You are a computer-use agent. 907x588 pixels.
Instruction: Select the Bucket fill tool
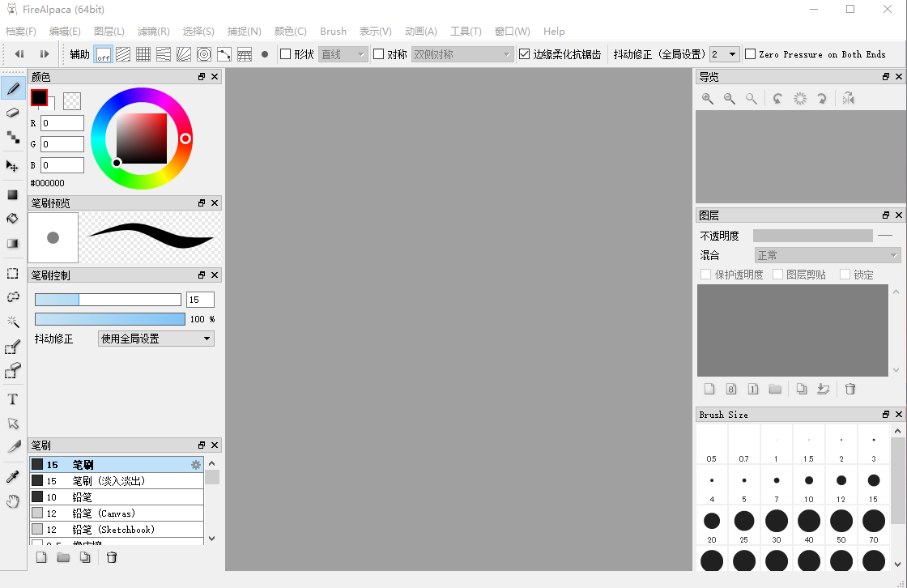[13, 219]
